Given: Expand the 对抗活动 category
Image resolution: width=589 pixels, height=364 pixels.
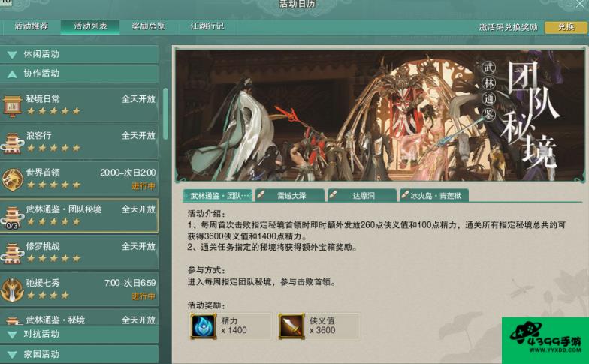Looking at the screenshot, I should (80, 334).
